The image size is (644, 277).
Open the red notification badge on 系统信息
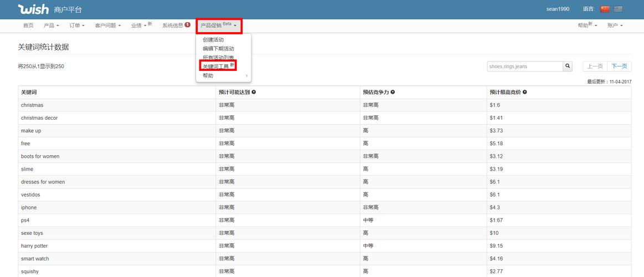[188, 25]
